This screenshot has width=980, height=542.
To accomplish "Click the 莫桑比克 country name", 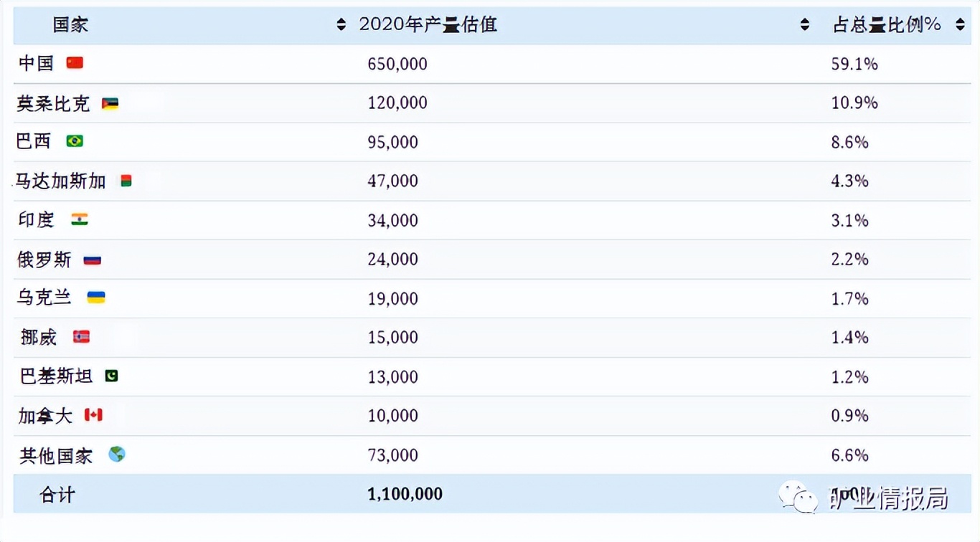I will [x=53, y=103].
